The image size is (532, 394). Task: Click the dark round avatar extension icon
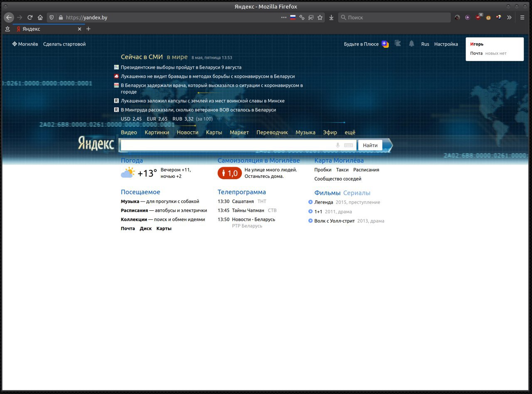458,17
